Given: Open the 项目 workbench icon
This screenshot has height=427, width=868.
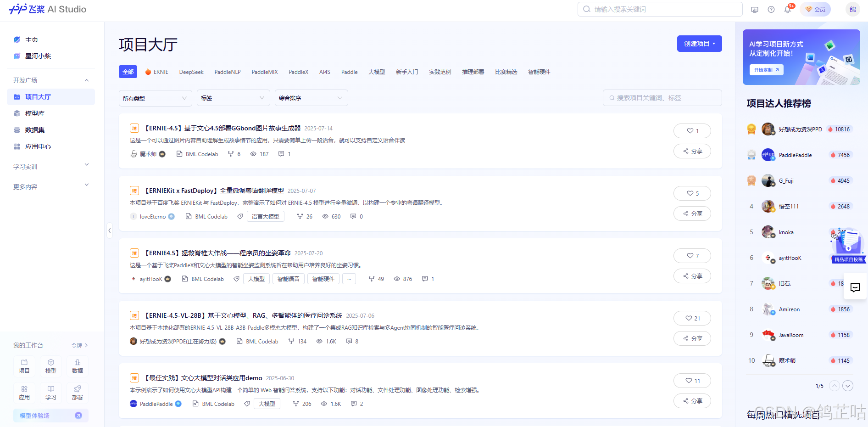Looking at the screenshot, I should tap(24, 366).
